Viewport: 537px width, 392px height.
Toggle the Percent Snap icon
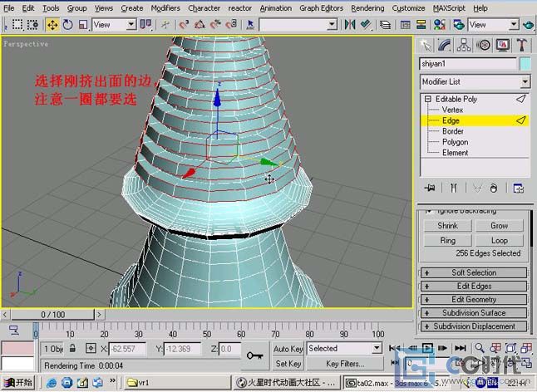click(x=216, y=25)
